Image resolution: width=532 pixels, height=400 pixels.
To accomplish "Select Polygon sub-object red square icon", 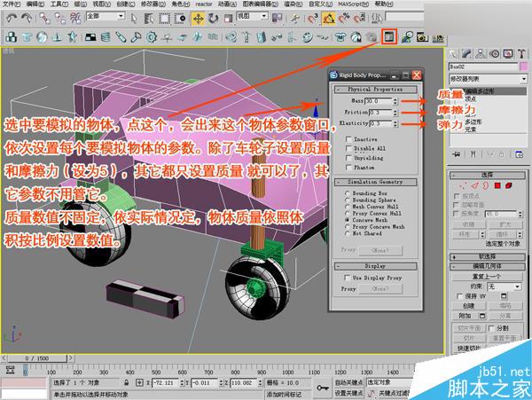I will [x=497, y=185].
